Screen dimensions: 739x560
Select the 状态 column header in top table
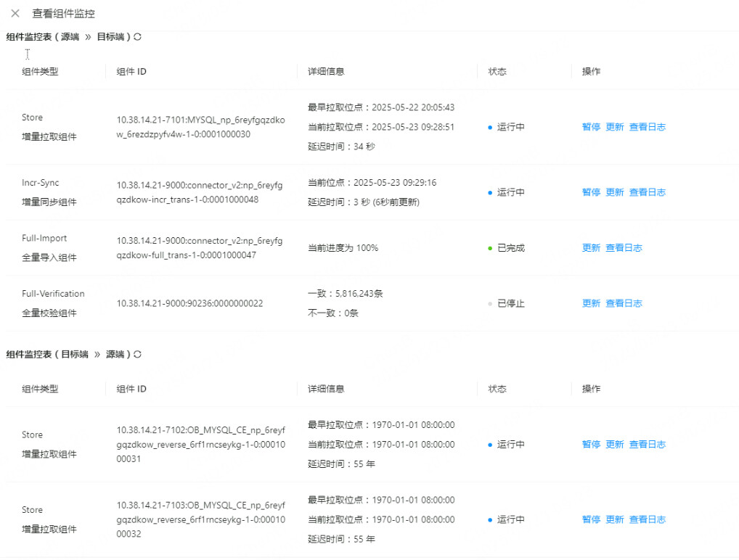point(497,72)
